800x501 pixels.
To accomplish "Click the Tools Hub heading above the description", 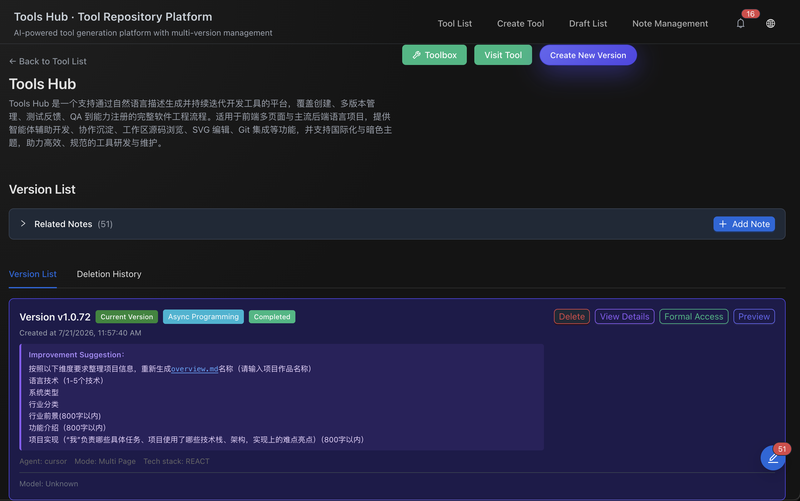I will coord(42,84).
